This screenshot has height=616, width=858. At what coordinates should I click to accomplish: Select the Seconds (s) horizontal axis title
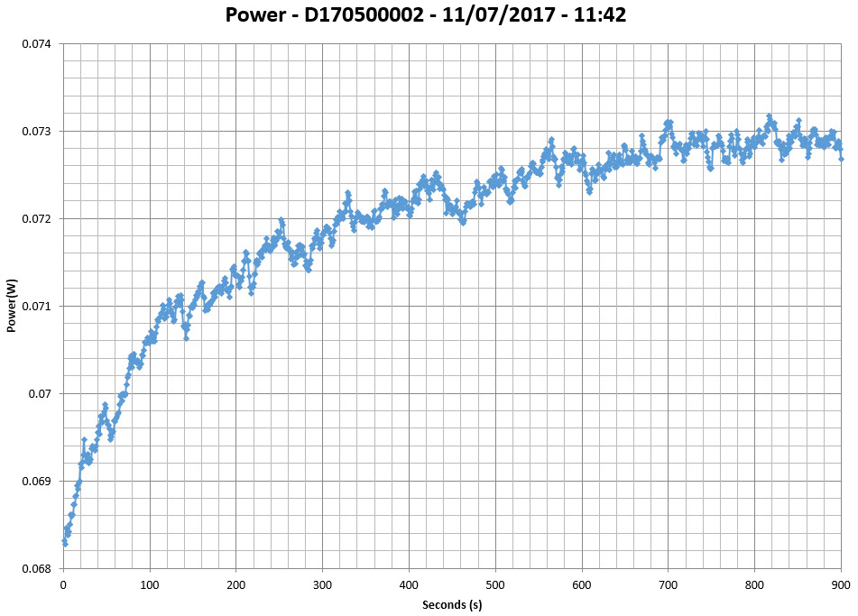451,604
